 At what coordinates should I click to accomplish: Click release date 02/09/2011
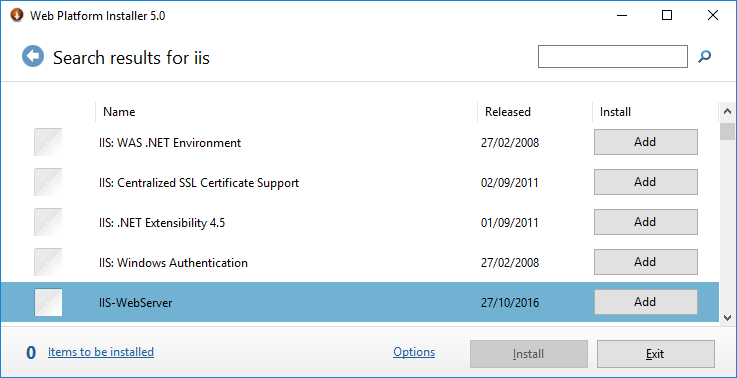pos(510,183)
